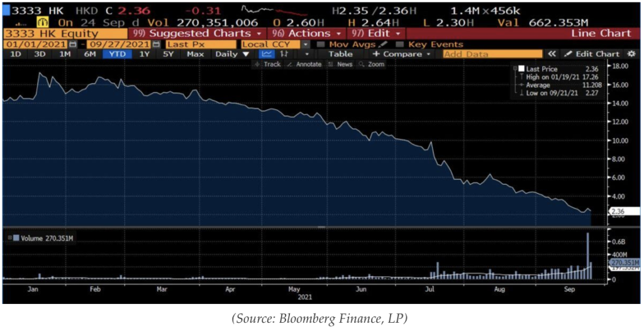644x336 pixels.
Task: Open the Edit menu
Action: tap(376, 33)
